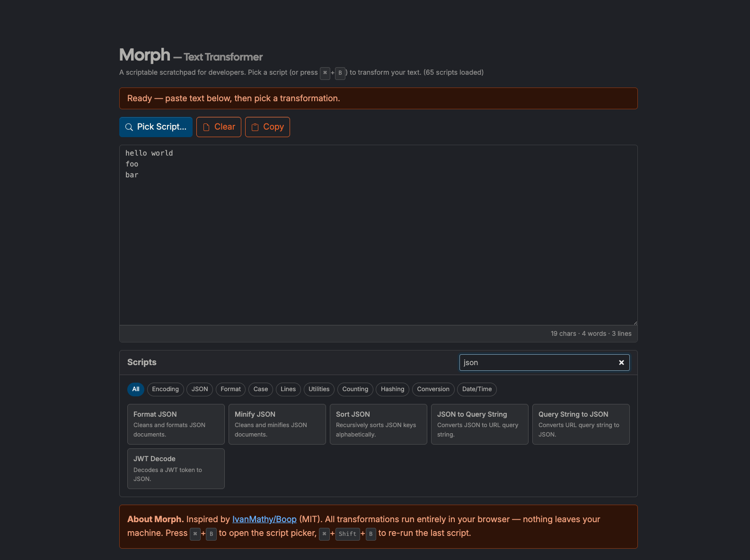Click the 'Scripts' panel heading

[x=142, y=362]
